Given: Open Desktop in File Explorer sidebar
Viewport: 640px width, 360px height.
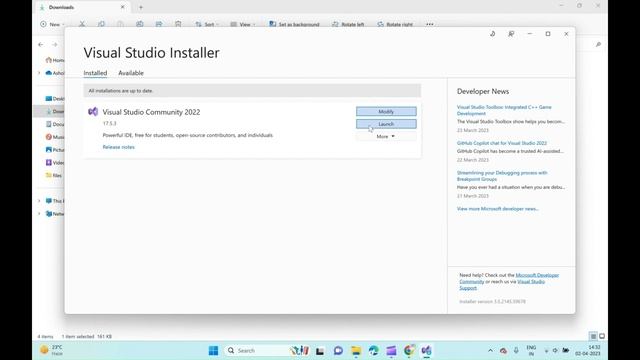Looking at the screenshot, I should tap(55, 98).
